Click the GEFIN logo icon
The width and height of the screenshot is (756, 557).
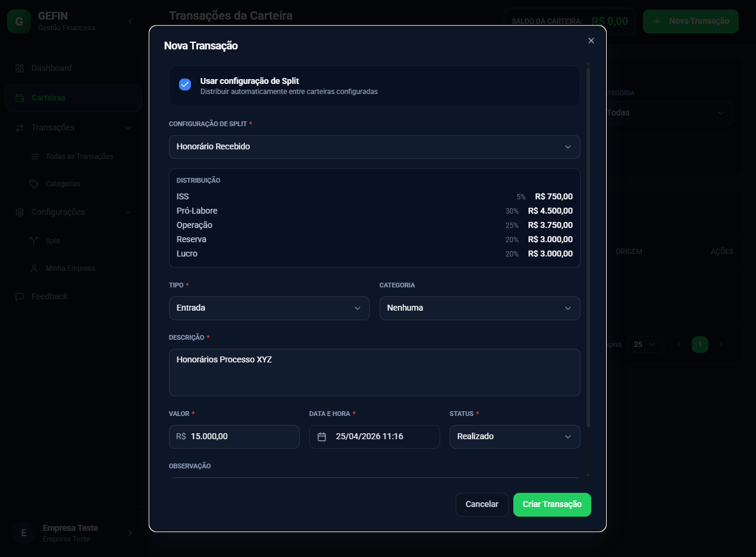click(19, 21)
